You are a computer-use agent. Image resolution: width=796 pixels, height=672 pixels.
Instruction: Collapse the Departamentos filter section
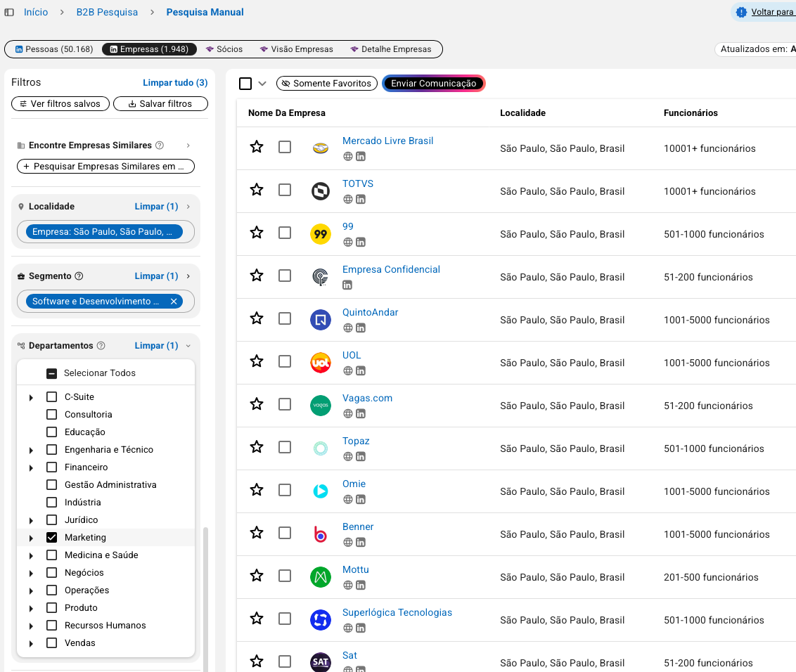[x=188, y=346]
